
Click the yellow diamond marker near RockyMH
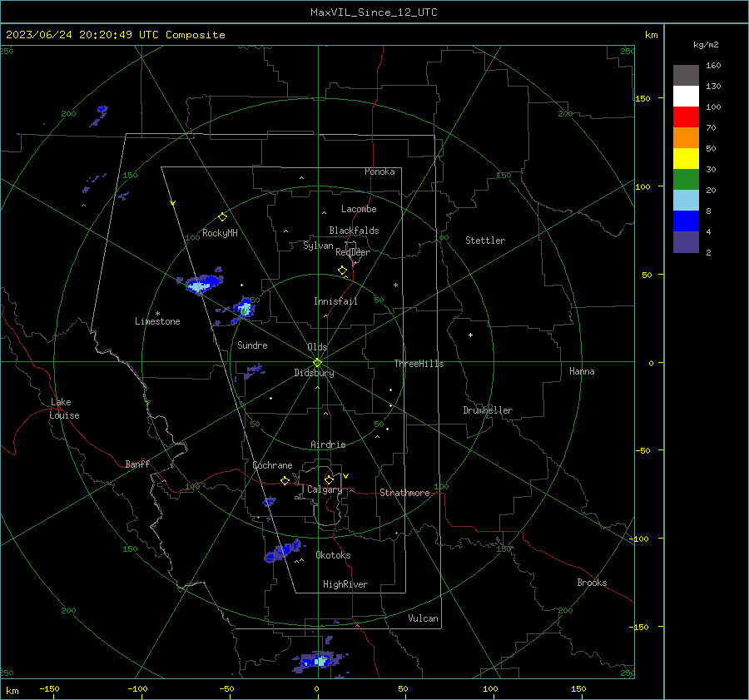pyautogui.click(x=222, y=217)
